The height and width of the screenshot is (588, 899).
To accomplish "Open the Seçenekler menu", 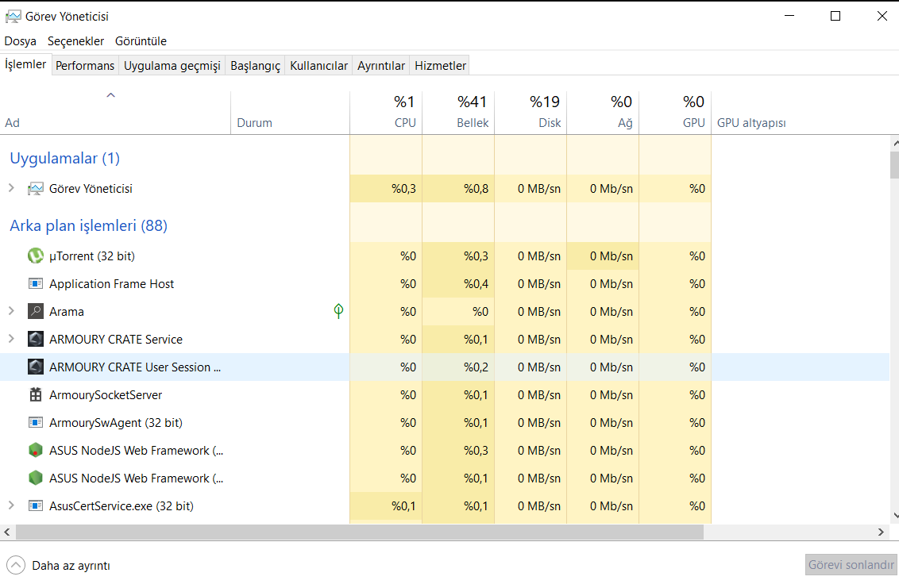I will 75,41.
